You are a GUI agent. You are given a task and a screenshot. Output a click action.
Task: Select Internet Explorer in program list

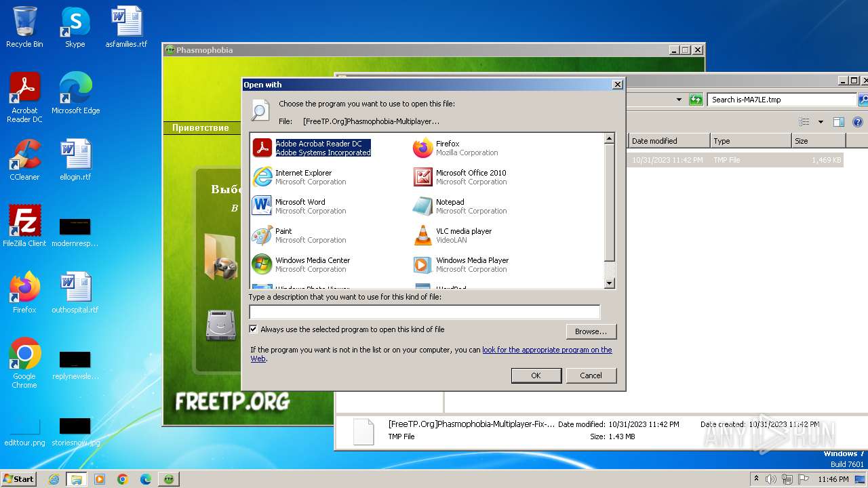coord(299,177)
